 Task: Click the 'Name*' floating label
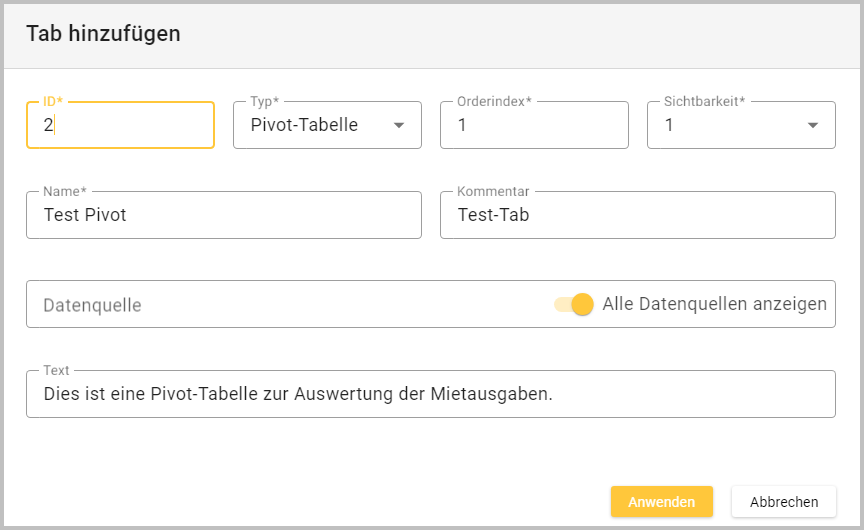(x=65, y=191)
